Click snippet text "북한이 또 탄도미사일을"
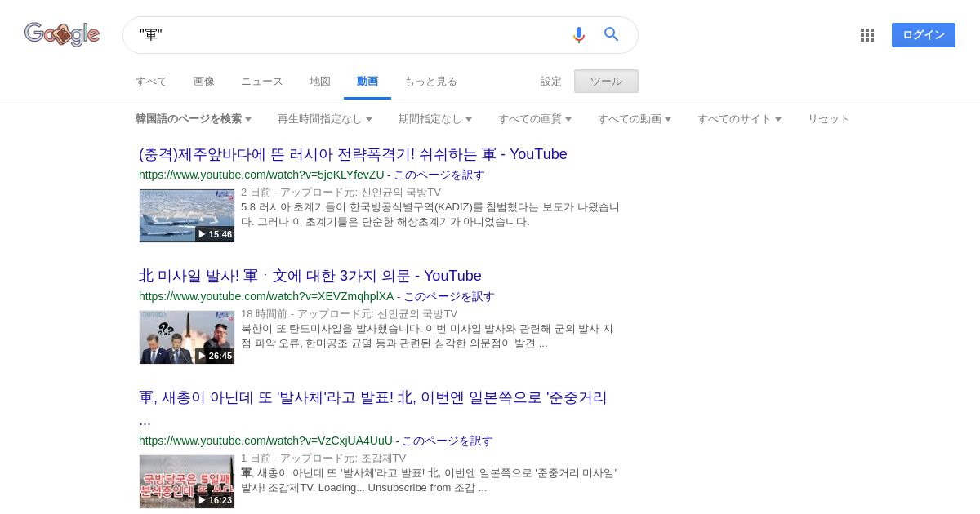Viewport: 980px width, 514px height. [427, 336]
